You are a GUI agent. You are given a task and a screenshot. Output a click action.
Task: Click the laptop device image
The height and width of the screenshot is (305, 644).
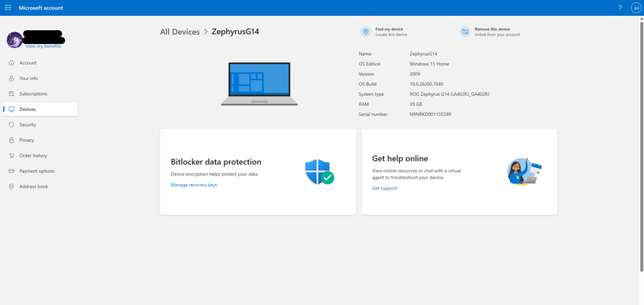259,84
